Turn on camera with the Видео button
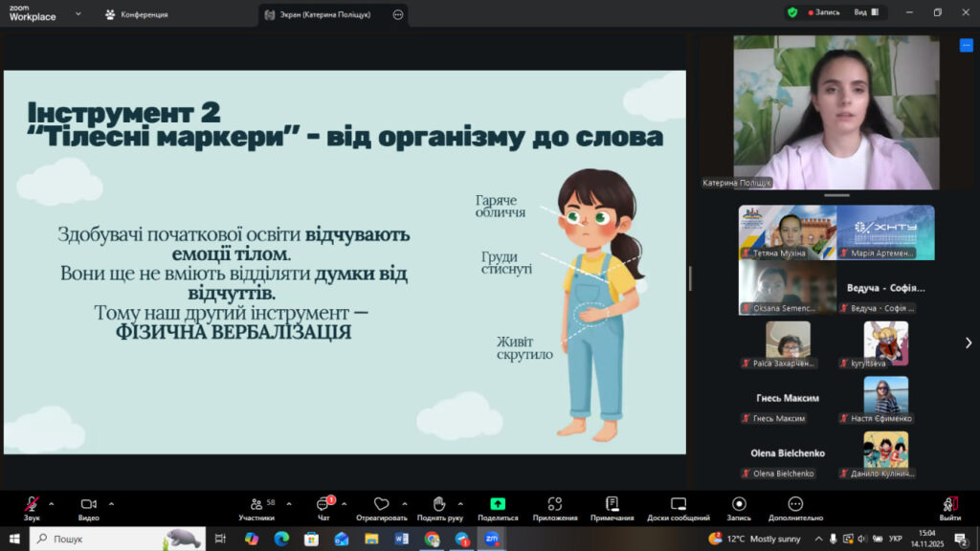 [88, 507]
